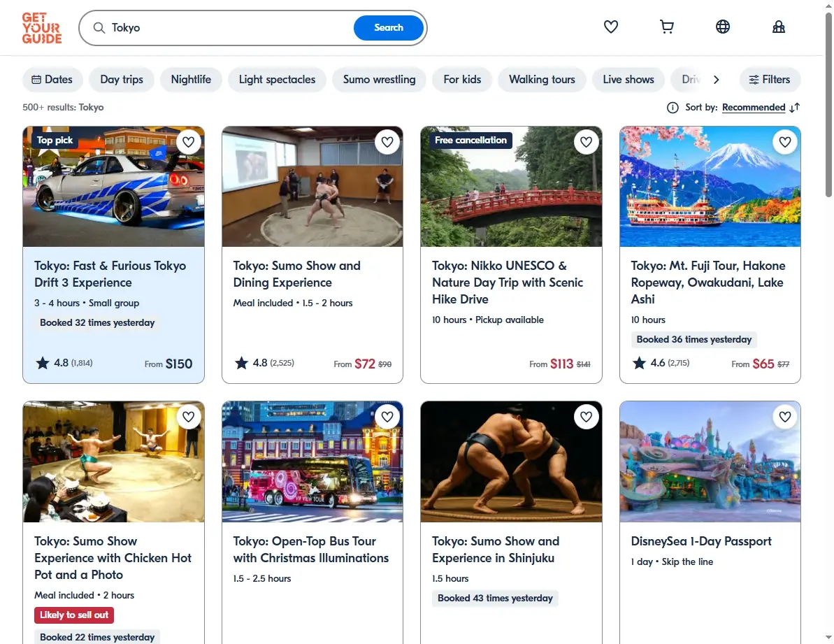Click the blue Search button

tap(388, 28)
